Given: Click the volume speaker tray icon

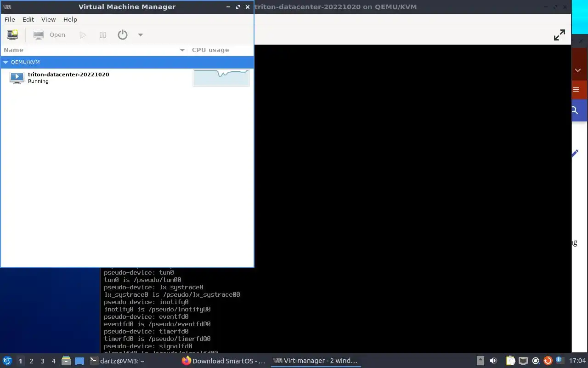Looking at the screenshot, I should pyautogui.click(x=493, y=361).
